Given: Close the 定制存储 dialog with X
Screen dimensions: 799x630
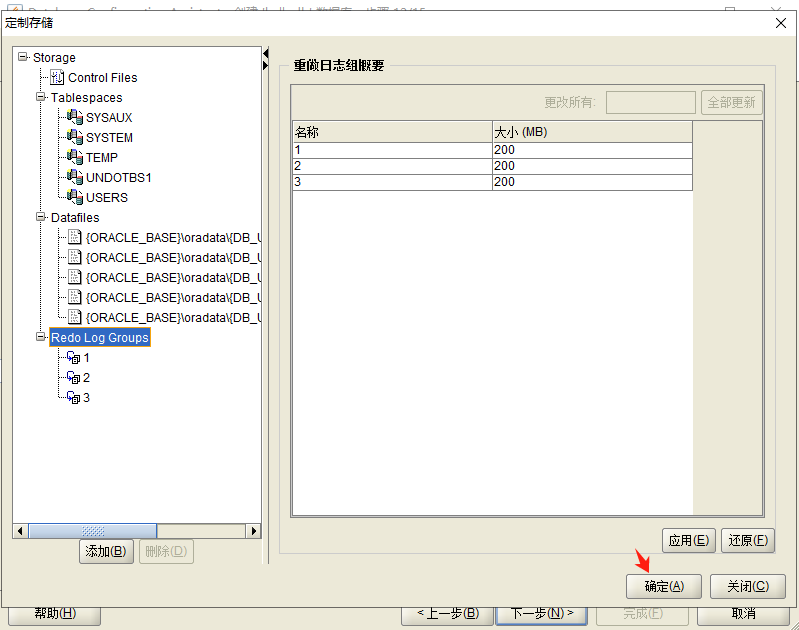Looking at the screenshot, I should click(781, 23).
